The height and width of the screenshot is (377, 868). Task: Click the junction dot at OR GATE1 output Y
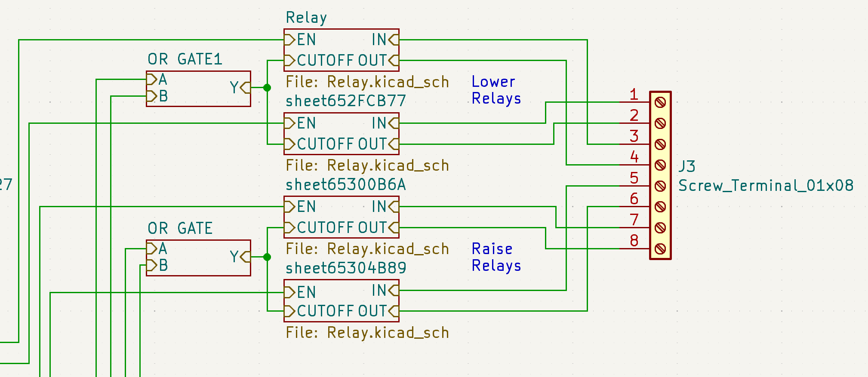[x=267, y=88]
